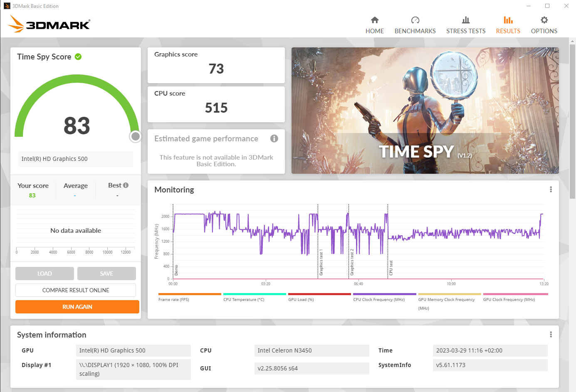Viewport: 576px width, 392px height.
Task: Click the Monitoring heading
Action: pyautogui.click(x=174, y=190)
